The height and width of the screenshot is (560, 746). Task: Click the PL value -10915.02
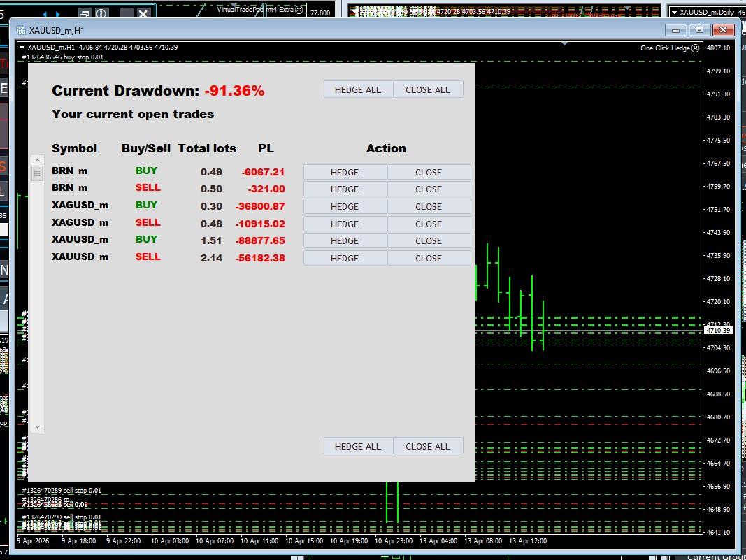[260, 223]
